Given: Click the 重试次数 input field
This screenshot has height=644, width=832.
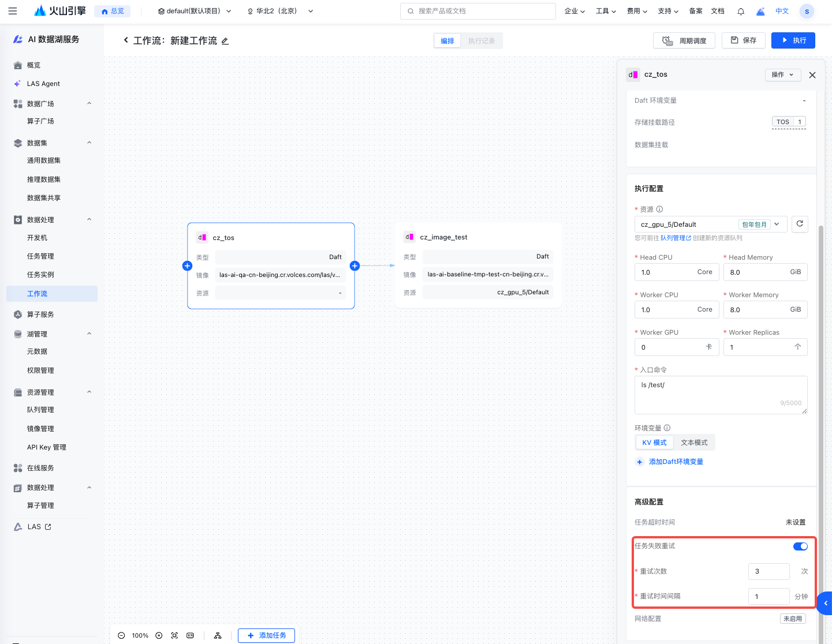Looking at the screenshot, I should pyautogui.click(x=768, y=571).
